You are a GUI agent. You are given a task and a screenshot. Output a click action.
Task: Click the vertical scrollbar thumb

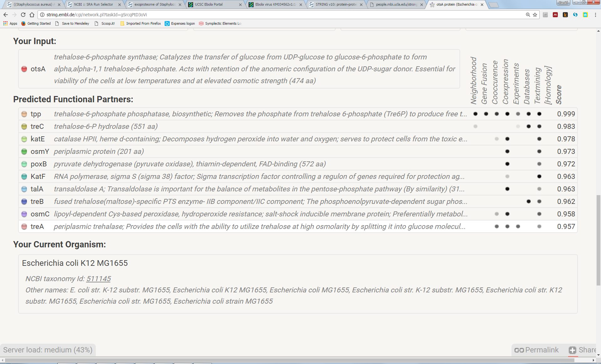coord(598,240)
